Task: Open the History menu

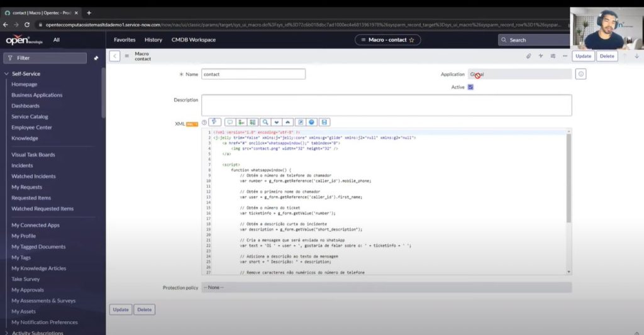Action: coord(153,40)
